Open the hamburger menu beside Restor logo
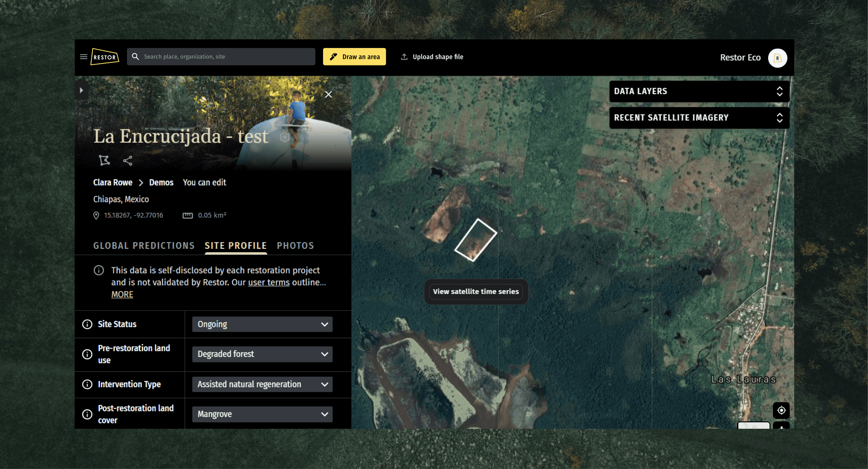 click(83, 57)
